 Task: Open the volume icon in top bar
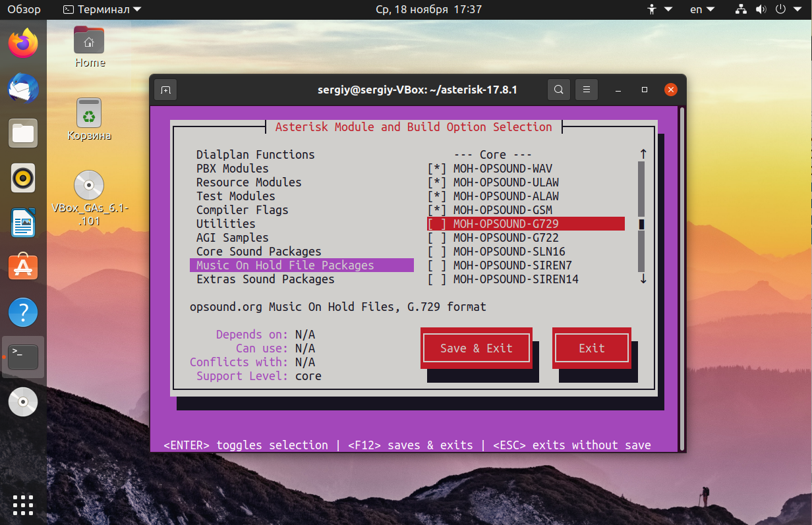pyautogui.click(x=761, y=9)
